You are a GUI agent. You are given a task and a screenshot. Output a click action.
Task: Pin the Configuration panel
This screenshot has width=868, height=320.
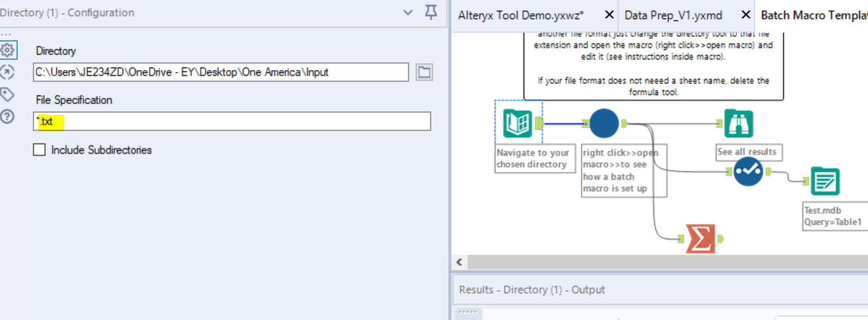pos(431,12)
